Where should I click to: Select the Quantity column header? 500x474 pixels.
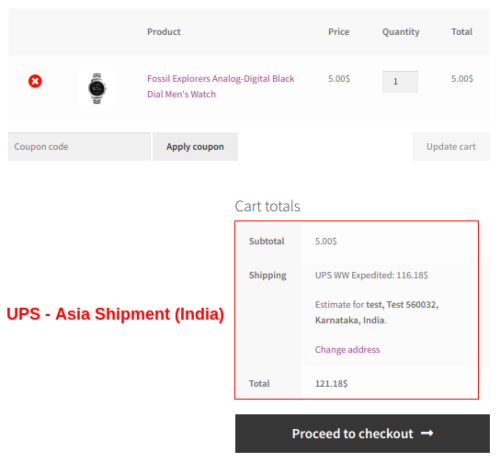click(x=401, y=32)
